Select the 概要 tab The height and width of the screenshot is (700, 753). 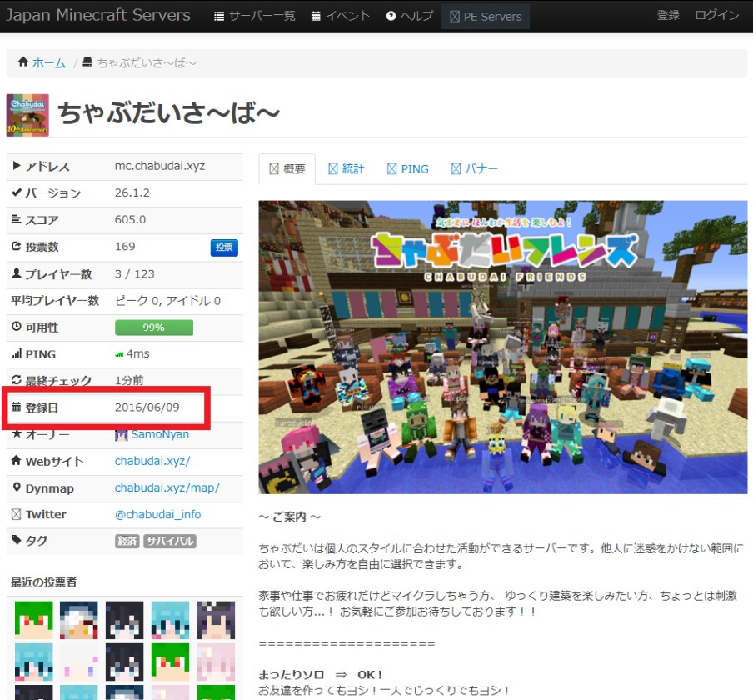point(287,168)
